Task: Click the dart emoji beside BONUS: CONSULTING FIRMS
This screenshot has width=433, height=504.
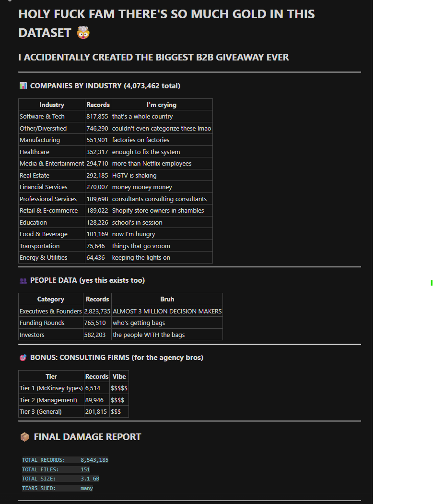Action: click(22, 357)
